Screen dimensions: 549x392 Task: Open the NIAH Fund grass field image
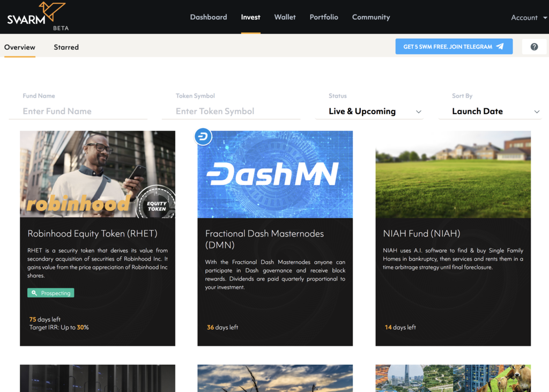(453, 174)
